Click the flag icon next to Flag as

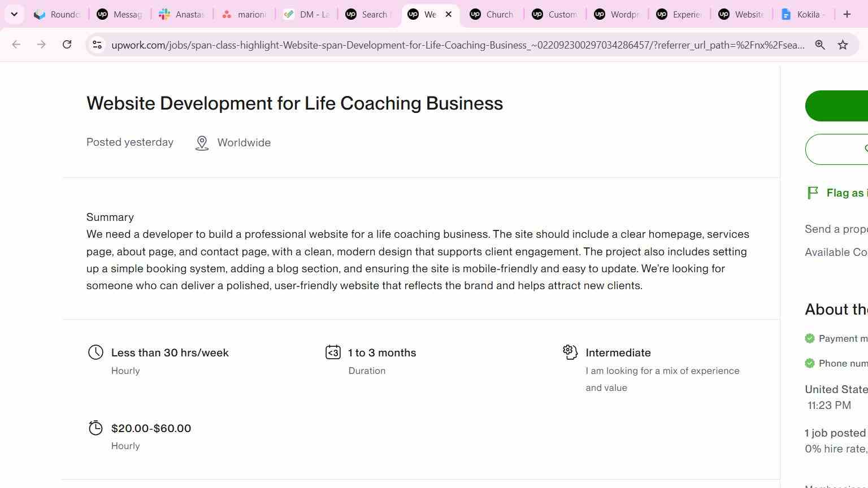(x=813, y=193)
